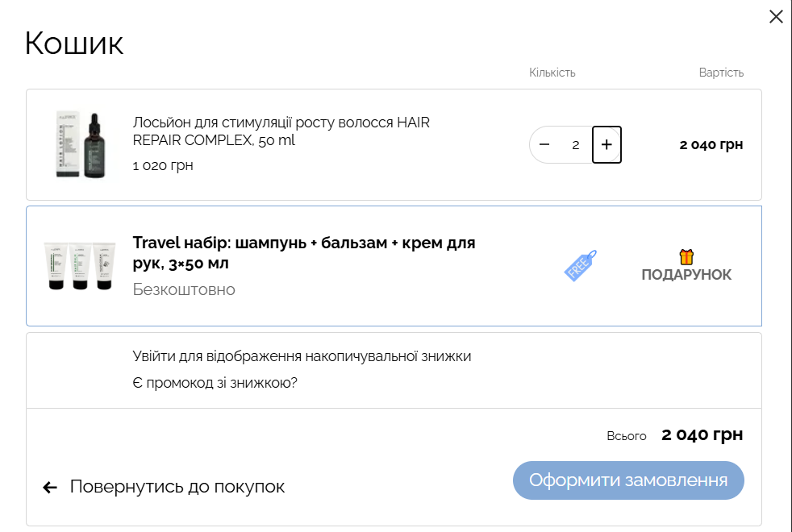Click the back arrow icon near Повернутись
Screen dimensions: 792x532
(x=50, y=487)
